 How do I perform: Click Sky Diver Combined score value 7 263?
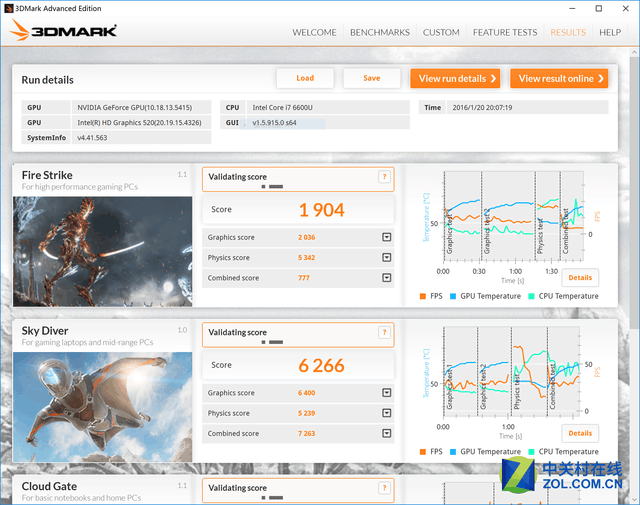pyautogui.click(x=307, y=433)
